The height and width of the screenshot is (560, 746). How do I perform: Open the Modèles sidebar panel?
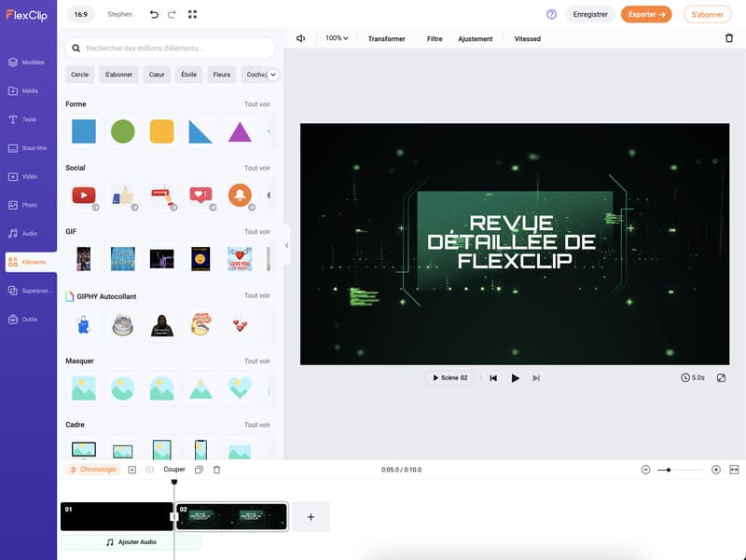[x=27, y=62]
